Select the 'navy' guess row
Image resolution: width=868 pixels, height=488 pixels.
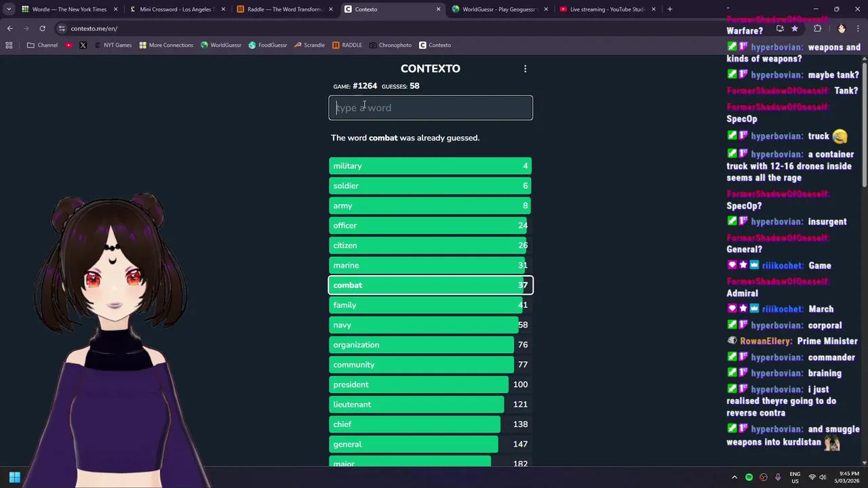[x=431, y=325]
